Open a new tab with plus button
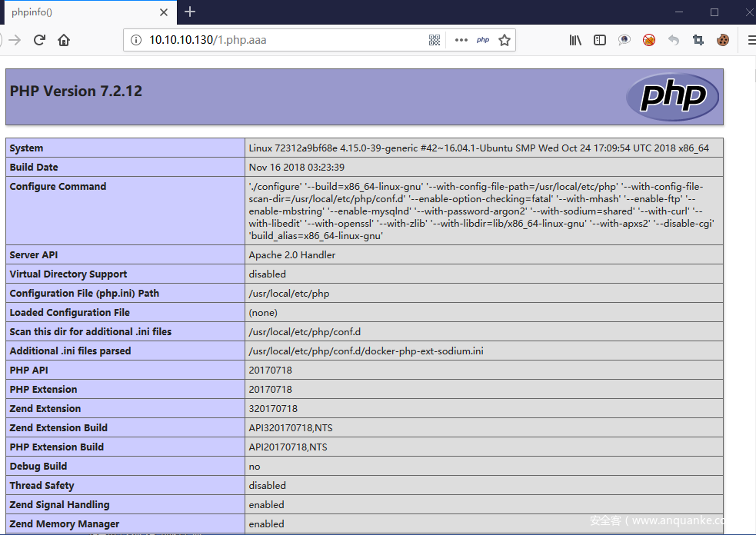Viewport: 756px width, 535px height. coord(190,12)
